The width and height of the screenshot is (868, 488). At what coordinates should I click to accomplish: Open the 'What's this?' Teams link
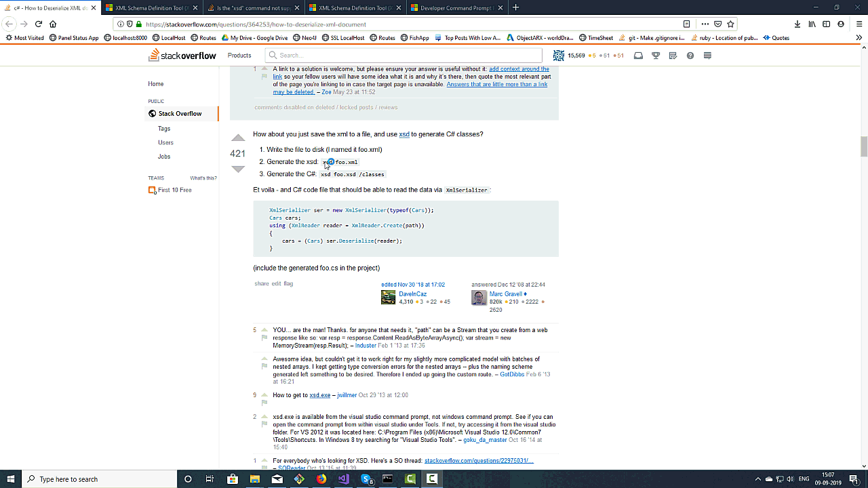click(x=203, y=178)
